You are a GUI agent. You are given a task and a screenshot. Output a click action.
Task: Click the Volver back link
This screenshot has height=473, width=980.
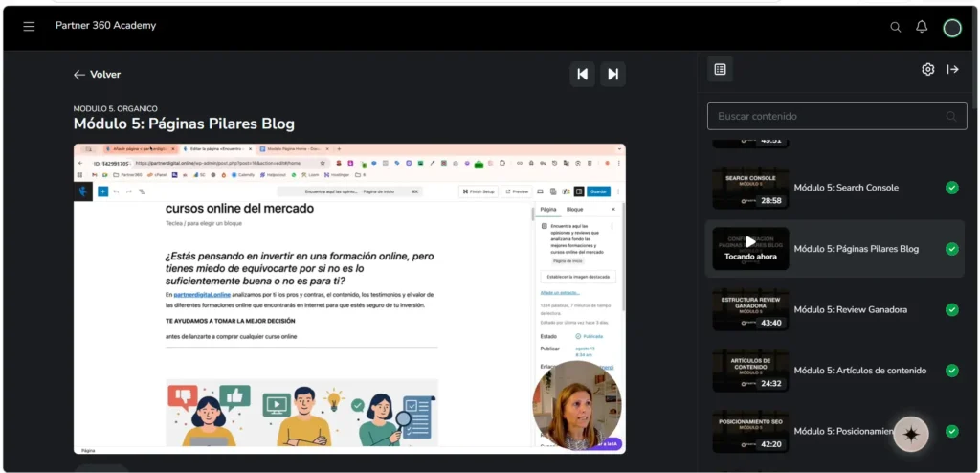click(97, 75)
